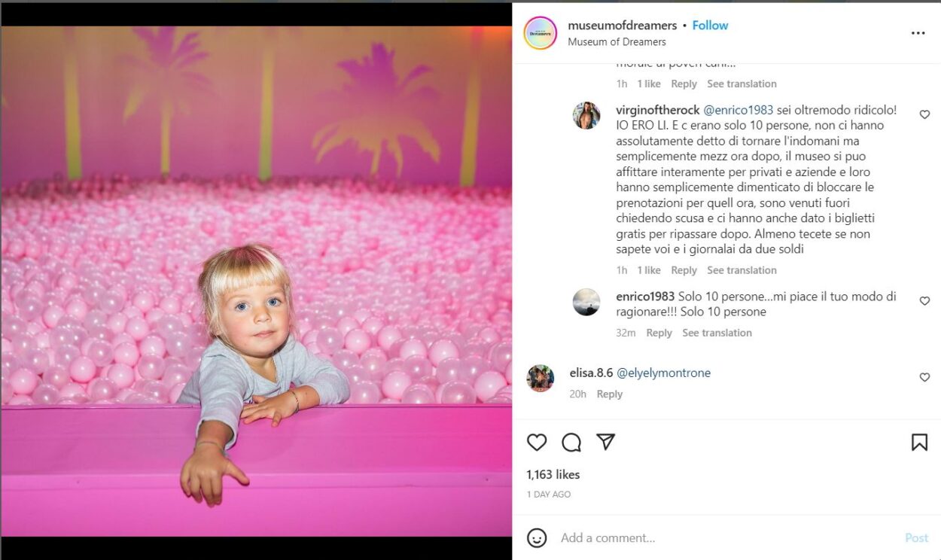Open the Museum of Dreamers location link

pyautogui.click(x=617, y=42)
